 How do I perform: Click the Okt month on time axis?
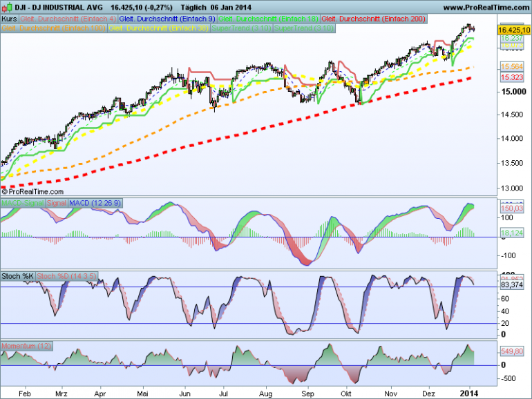[x=346, y=393]
